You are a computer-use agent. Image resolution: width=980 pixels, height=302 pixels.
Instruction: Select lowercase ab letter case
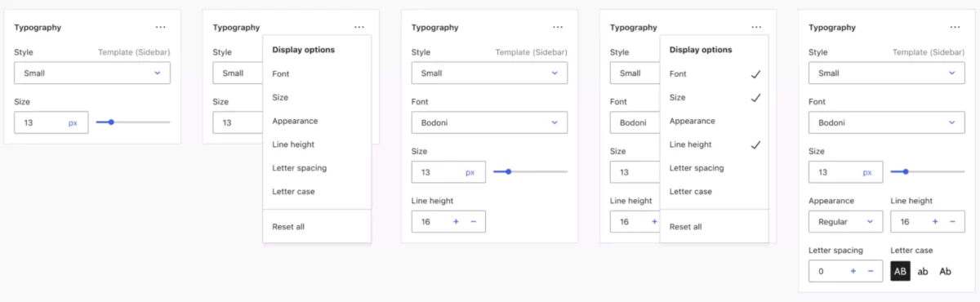point(923,271)
